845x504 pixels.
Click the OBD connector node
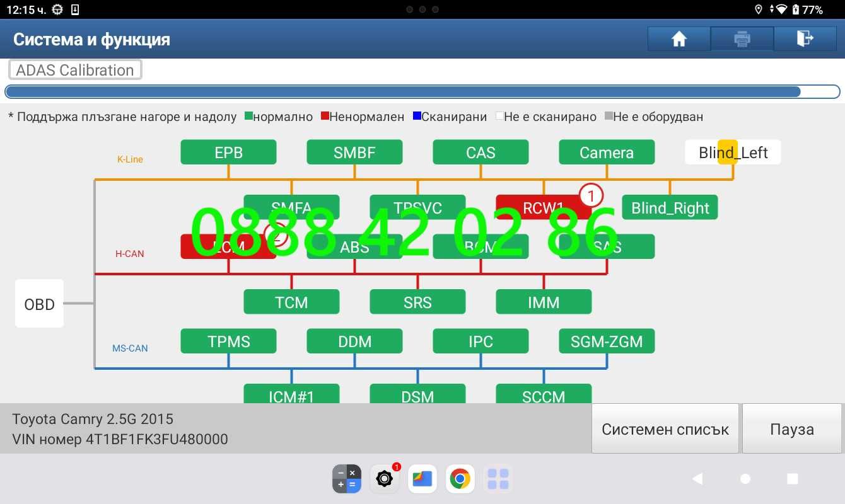pyautogui.click(x=39, y=304)
